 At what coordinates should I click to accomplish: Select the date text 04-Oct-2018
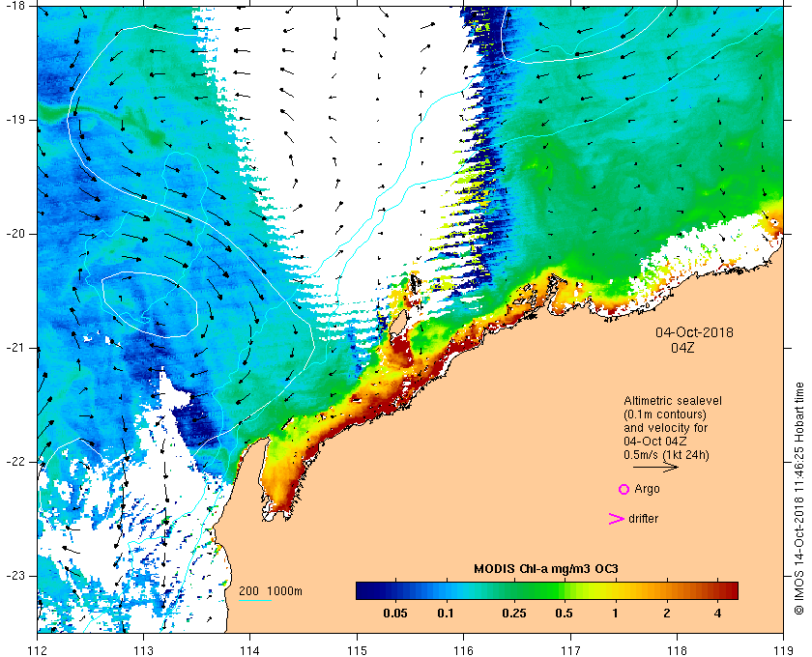point(694,332)
